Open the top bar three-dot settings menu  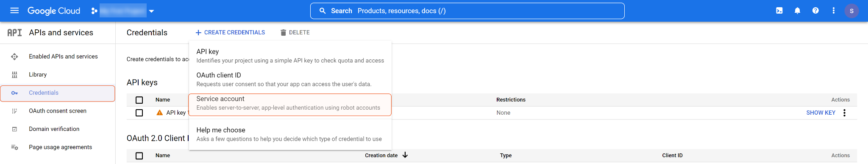tap(833, 11)
